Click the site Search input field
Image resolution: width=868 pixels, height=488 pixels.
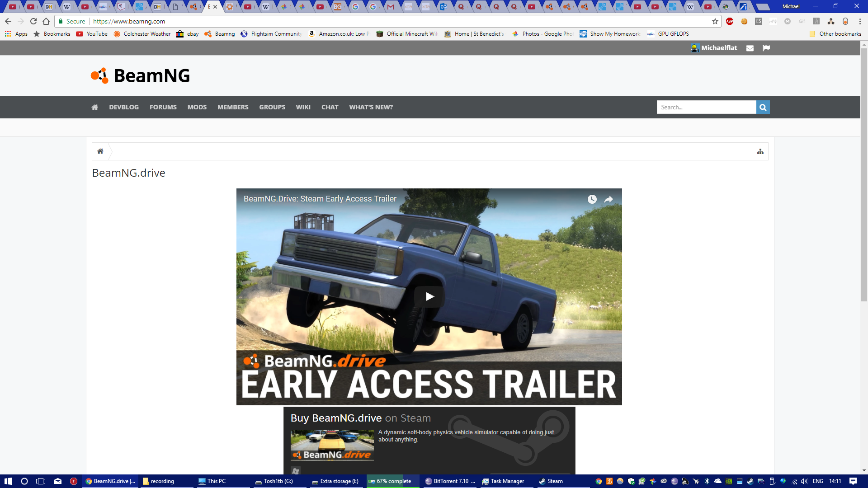pyautogui.click(x=707, y=107)
